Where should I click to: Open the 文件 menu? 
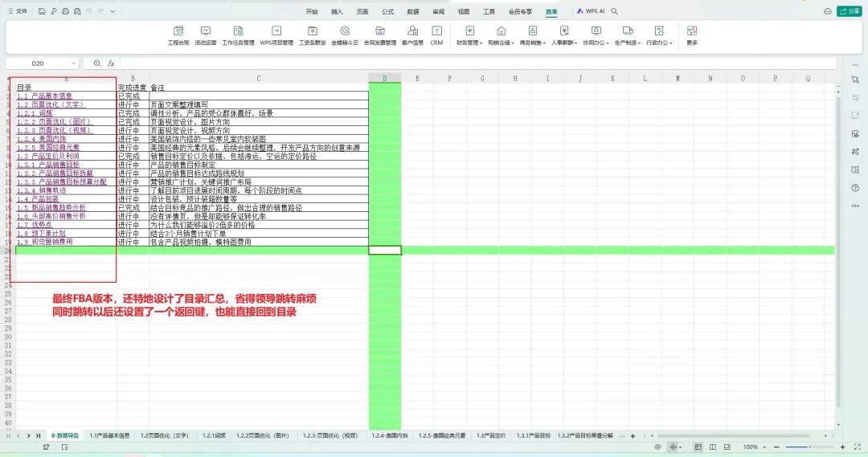click(18, 11)
